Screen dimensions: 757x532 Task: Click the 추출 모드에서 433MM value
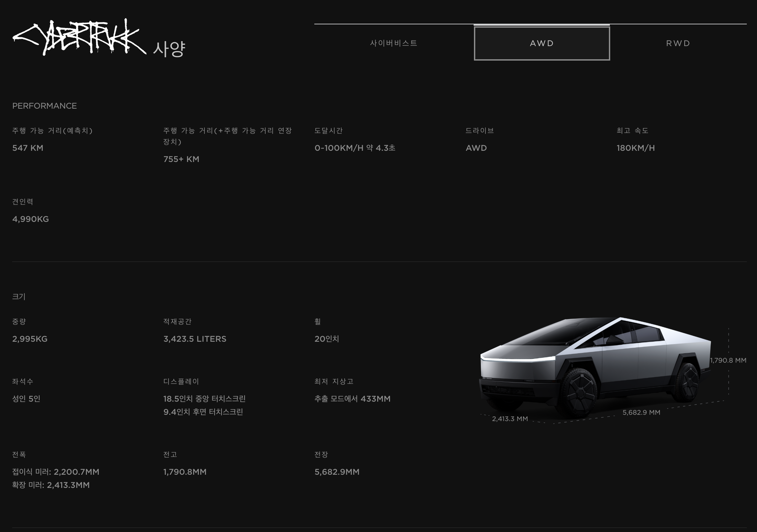pyautogui.click(x=352, y=398)
